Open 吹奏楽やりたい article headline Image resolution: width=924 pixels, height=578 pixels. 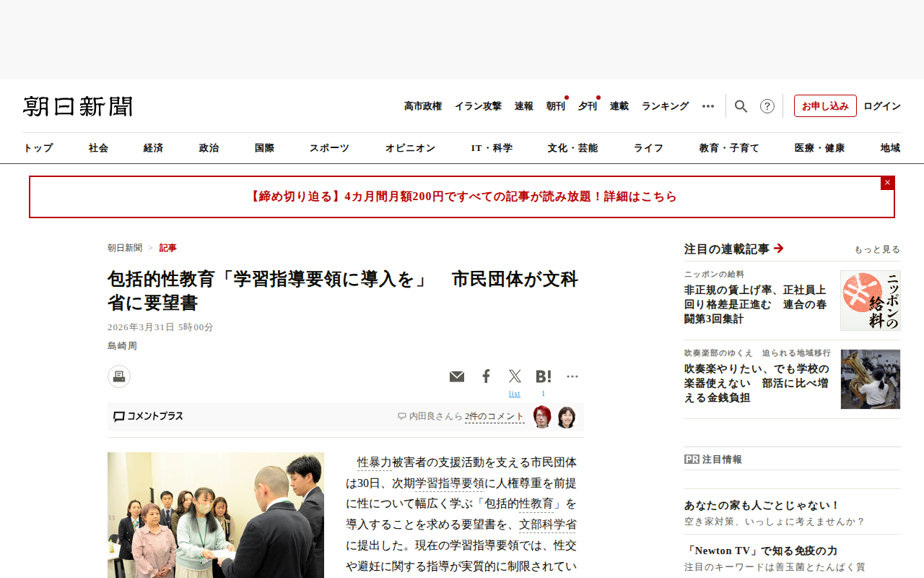click(757, 383)
